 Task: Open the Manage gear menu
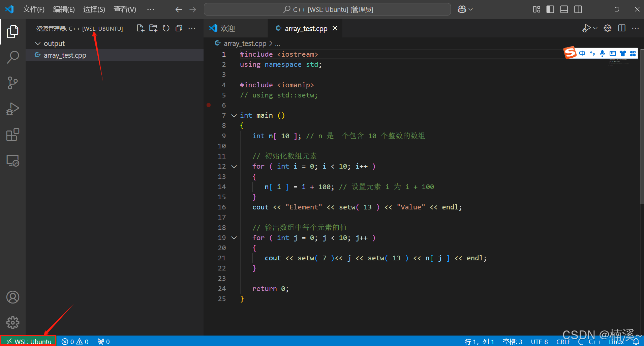click(x=13, y=323)
